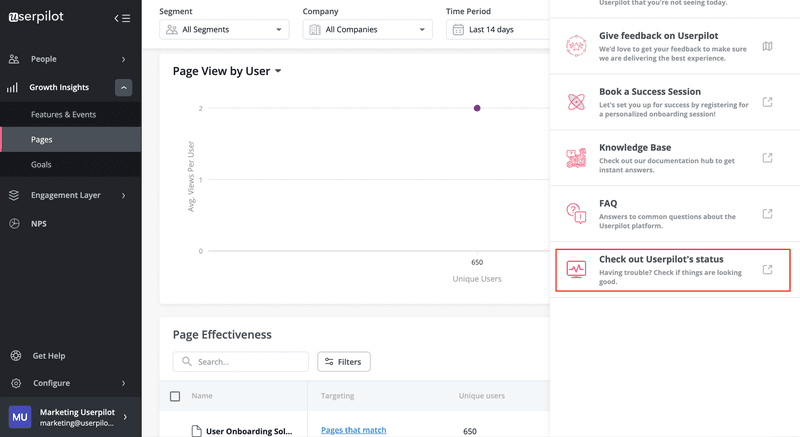Open external link icon for Knowledge Base
Image resolution: width=800 pixels, height=437 pixels.
pyautogui.click(x=767, y=158)
